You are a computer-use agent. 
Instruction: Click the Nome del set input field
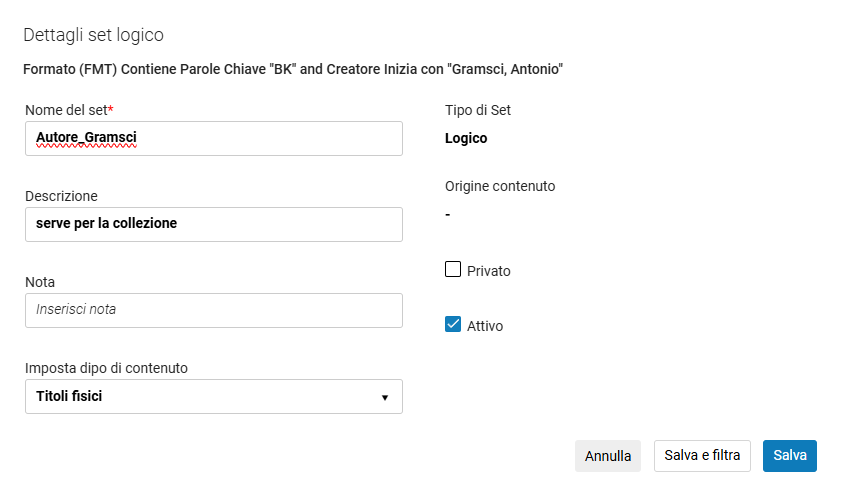213,139
